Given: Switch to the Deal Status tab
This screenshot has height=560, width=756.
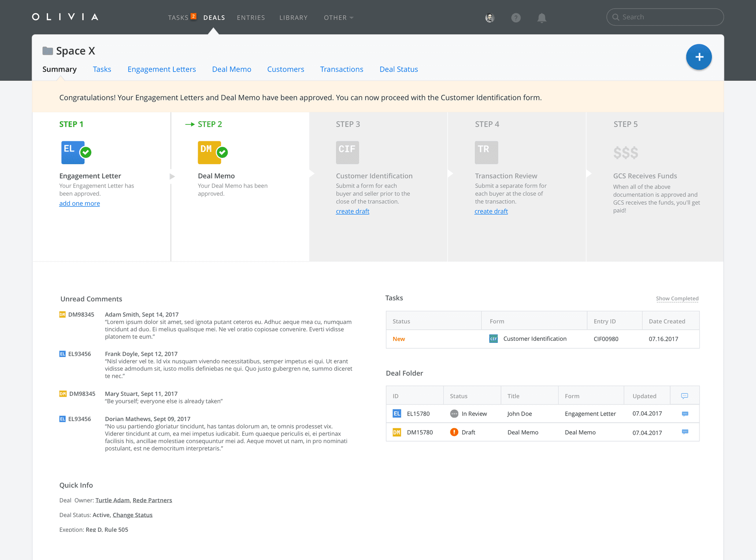Looking at the screenshot, I should point(399,69).
